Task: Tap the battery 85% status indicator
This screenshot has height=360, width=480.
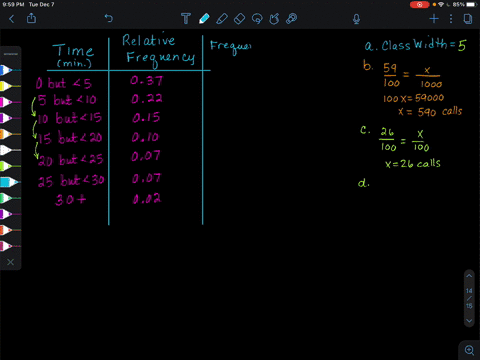Action: [x=464, y=5]
